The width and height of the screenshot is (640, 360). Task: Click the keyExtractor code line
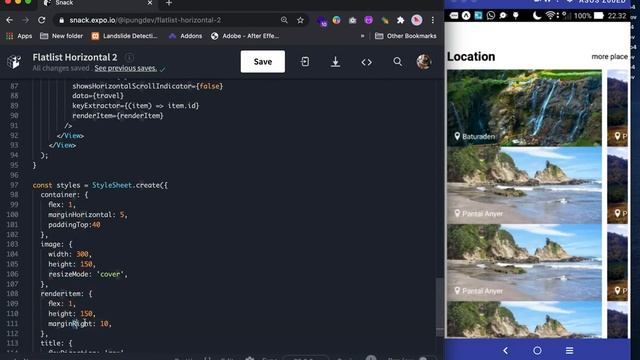[x=136, y=106]
